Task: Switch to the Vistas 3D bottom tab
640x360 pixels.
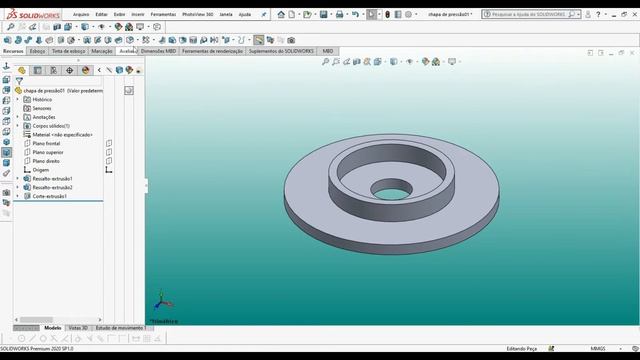Action: click(x=78, y=328)
